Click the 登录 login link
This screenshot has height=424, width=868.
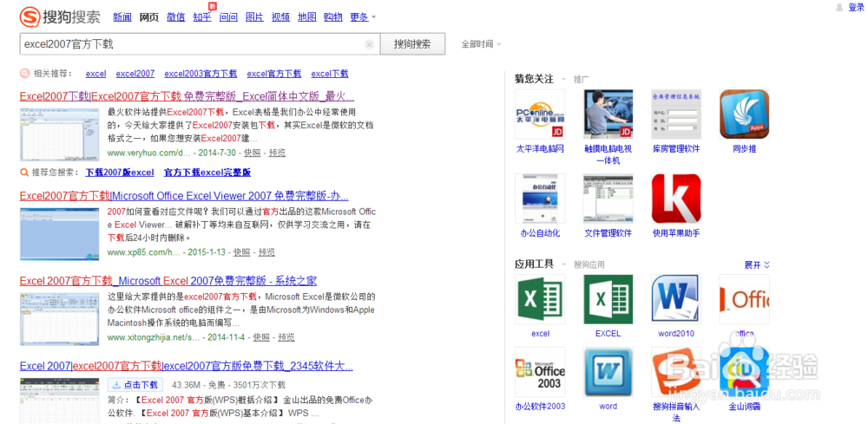[856, 7]
